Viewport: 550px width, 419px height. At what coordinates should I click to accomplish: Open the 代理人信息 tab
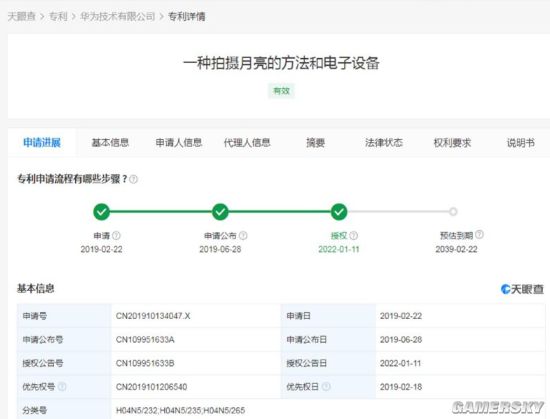click(x=247, y=143)
